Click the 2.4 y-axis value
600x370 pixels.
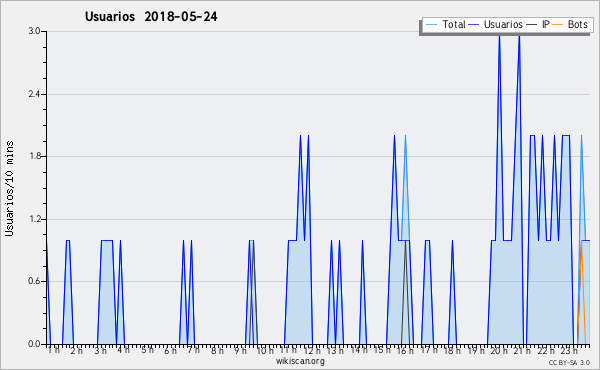coord(34,94)
